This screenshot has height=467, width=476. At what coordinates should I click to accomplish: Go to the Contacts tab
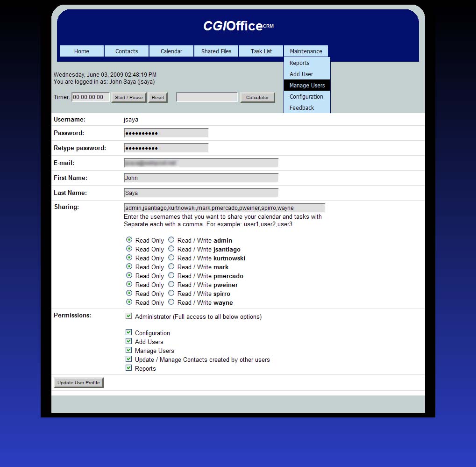pos(127,51)
